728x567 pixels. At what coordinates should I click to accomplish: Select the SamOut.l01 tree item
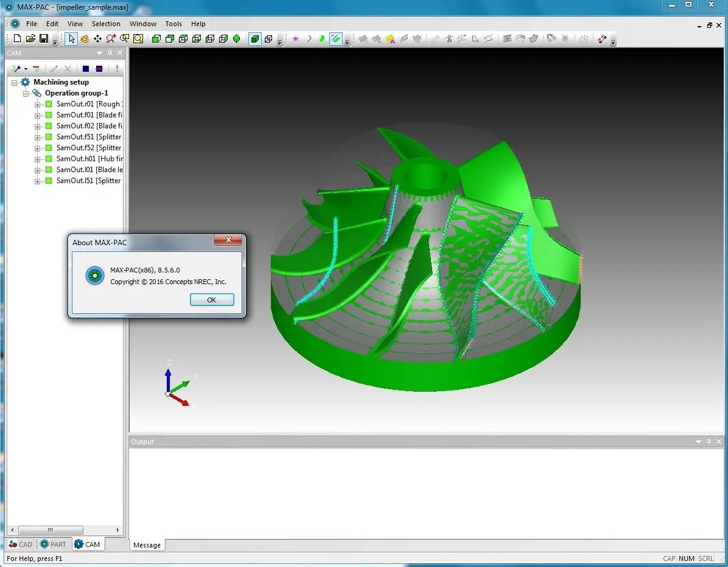click(89, 170)
